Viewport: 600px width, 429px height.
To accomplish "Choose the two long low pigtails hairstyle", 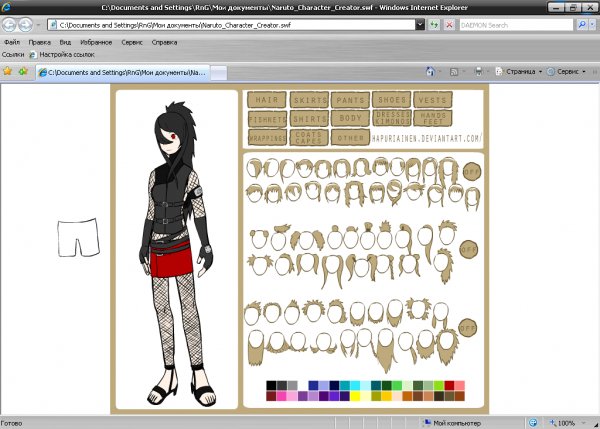I will [x=332, y=270].
